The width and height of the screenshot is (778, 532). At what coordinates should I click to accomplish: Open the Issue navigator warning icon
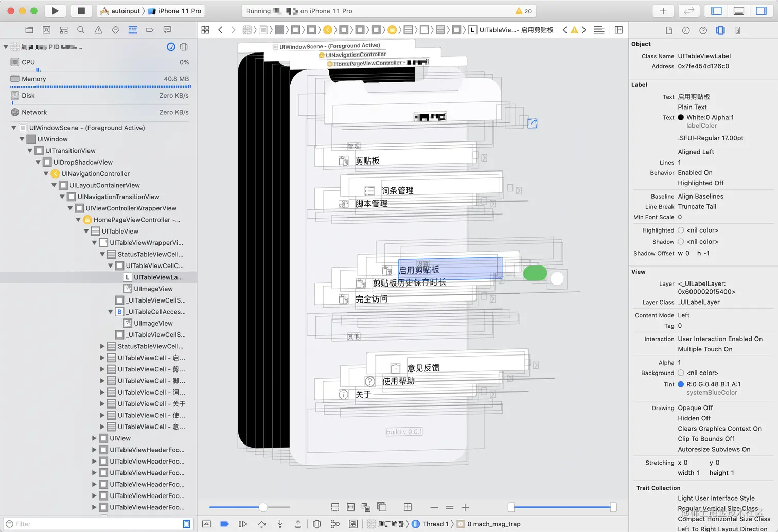point(98,30)
